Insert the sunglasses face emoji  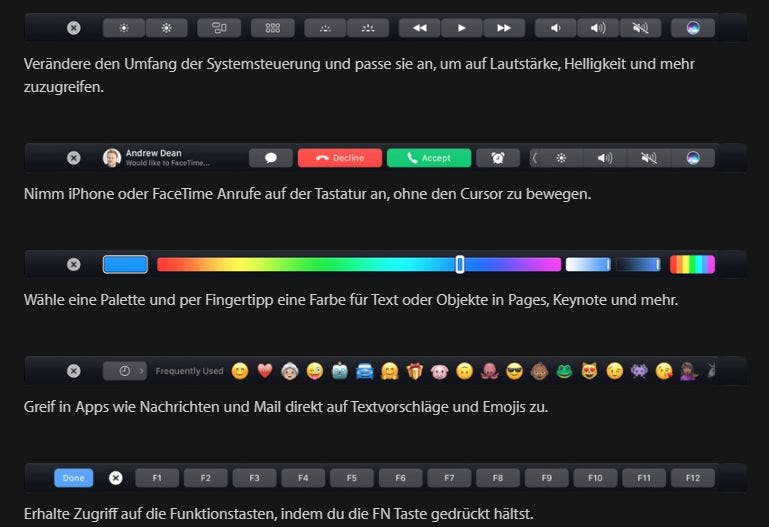[514, 372]
